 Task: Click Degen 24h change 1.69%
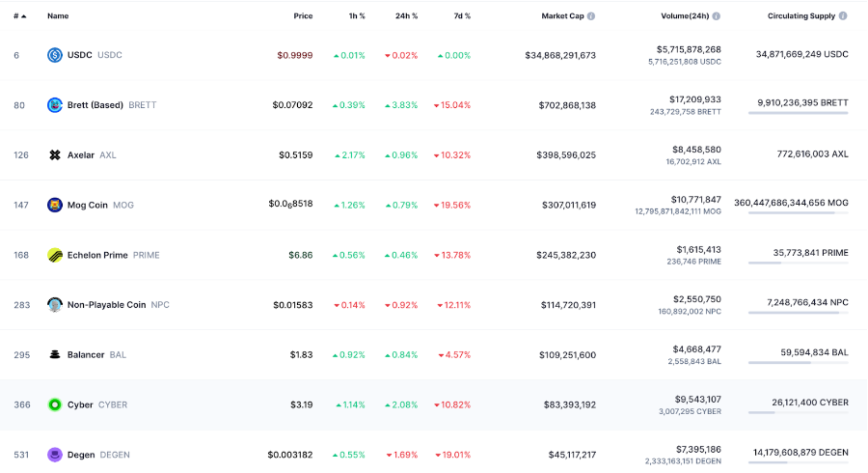coord(402,455)
